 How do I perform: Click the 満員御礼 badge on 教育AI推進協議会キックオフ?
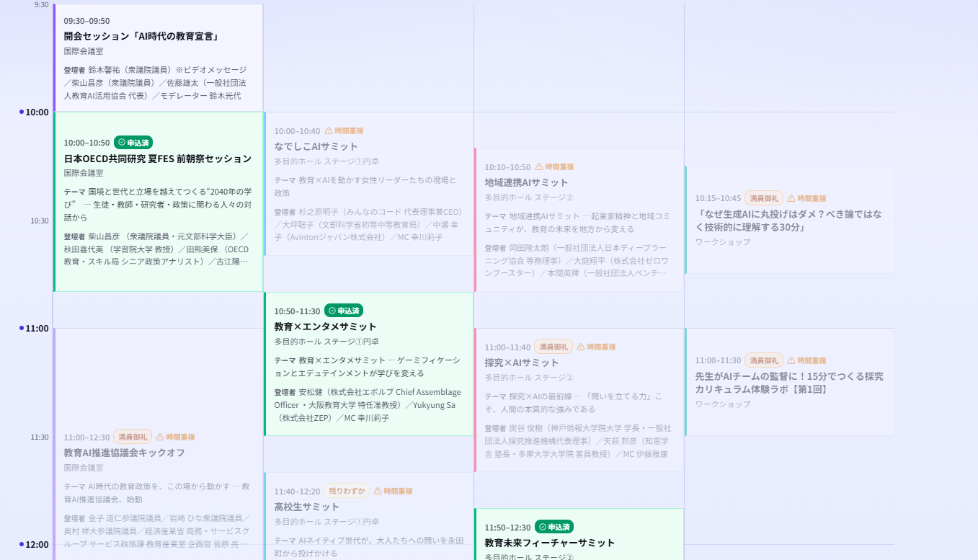133,437
